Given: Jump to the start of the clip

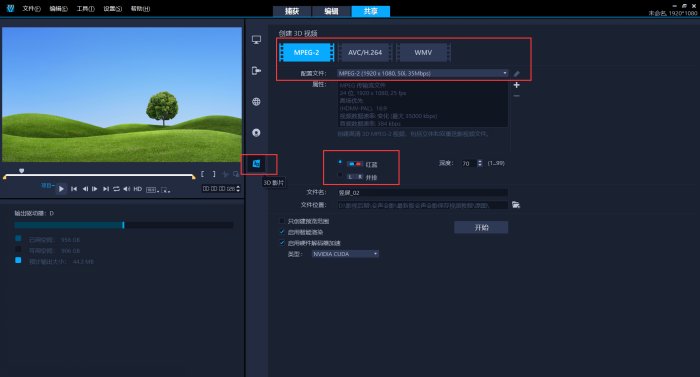Looking at the screenshot, I should point(74,189).
